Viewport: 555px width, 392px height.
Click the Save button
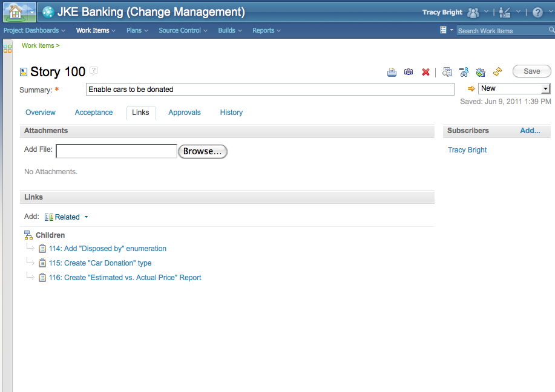click(531, 71)
